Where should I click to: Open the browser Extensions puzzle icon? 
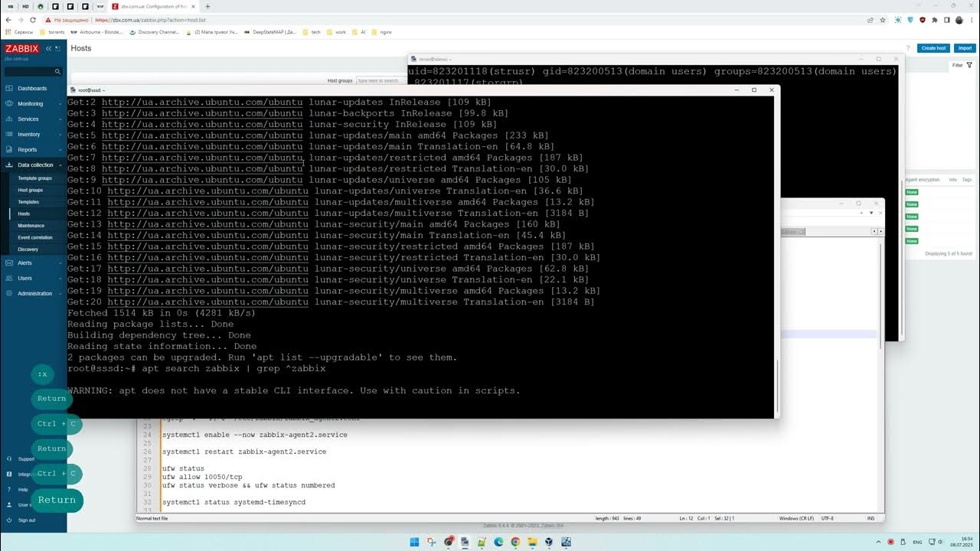(x=935, y=20)
